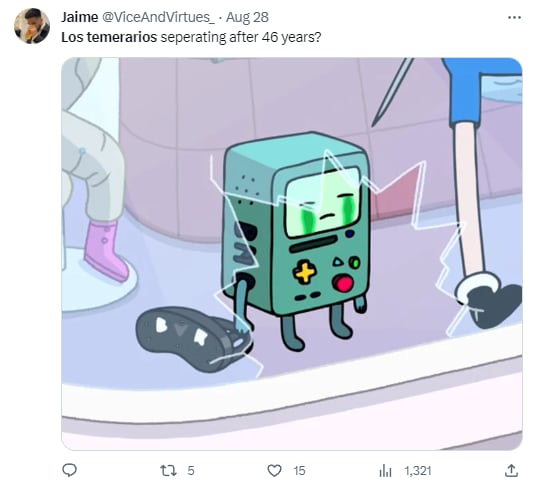
Task: Click the 1,321 views count
Action: (x=418, y=471)
